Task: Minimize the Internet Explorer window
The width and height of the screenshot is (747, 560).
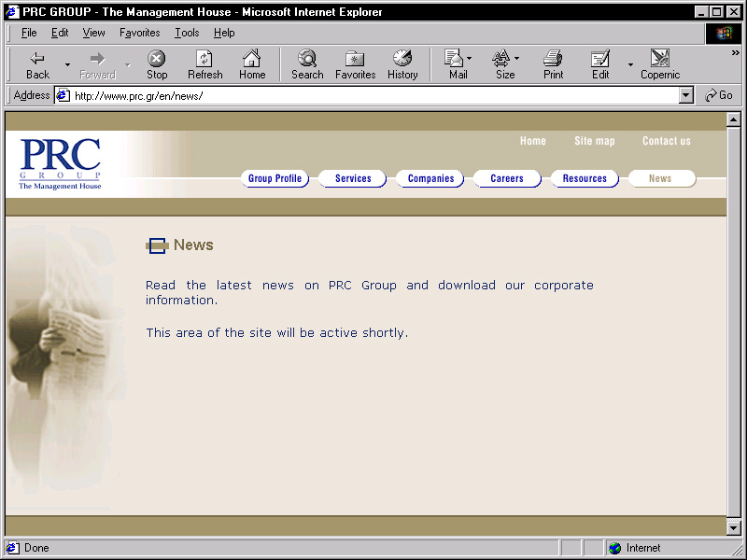Action: (x=701, y=12)
